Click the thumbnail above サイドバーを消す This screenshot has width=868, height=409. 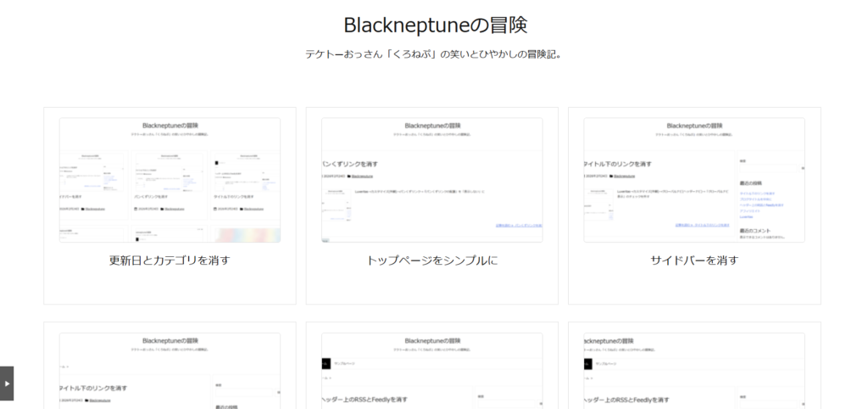point(693,180)
